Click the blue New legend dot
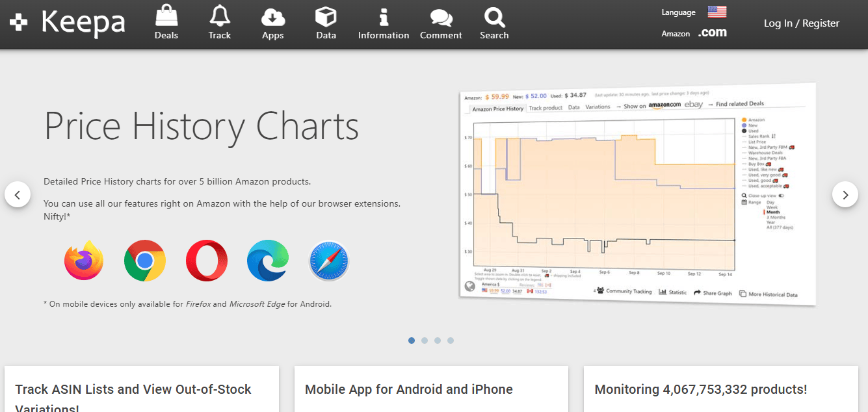 tap(744, 125)
